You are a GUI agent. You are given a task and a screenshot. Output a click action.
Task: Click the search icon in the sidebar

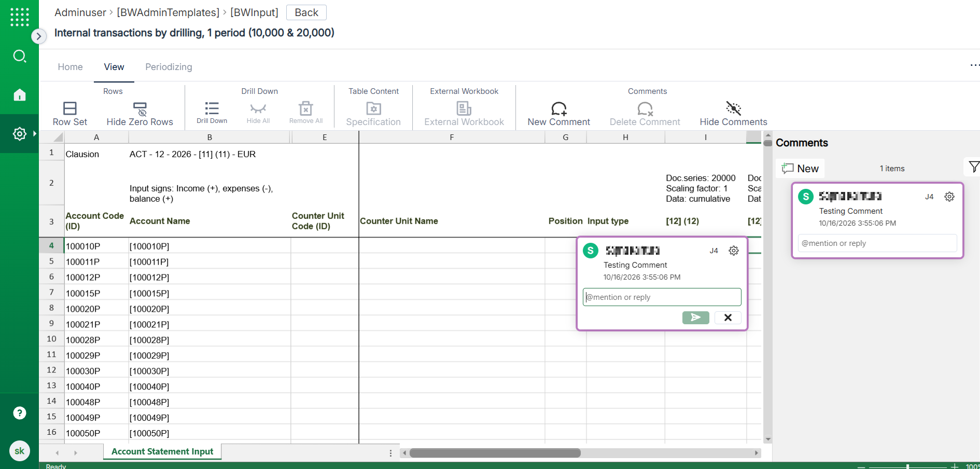pos(19,56)
